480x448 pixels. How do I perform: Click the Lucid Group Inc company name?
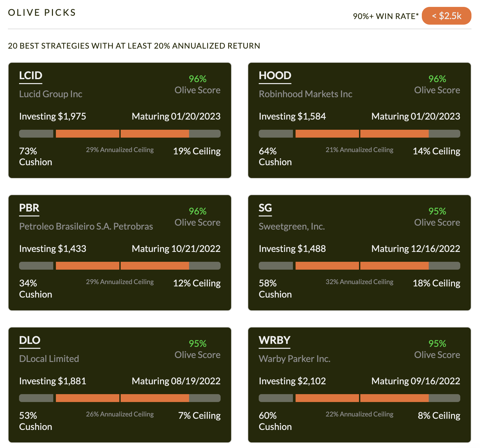tap(51, 94)
